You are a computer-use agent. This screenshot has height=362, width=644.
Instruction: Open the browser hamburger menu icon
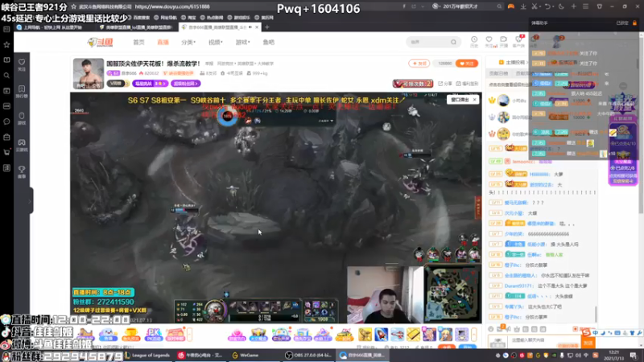click(586, 6)
